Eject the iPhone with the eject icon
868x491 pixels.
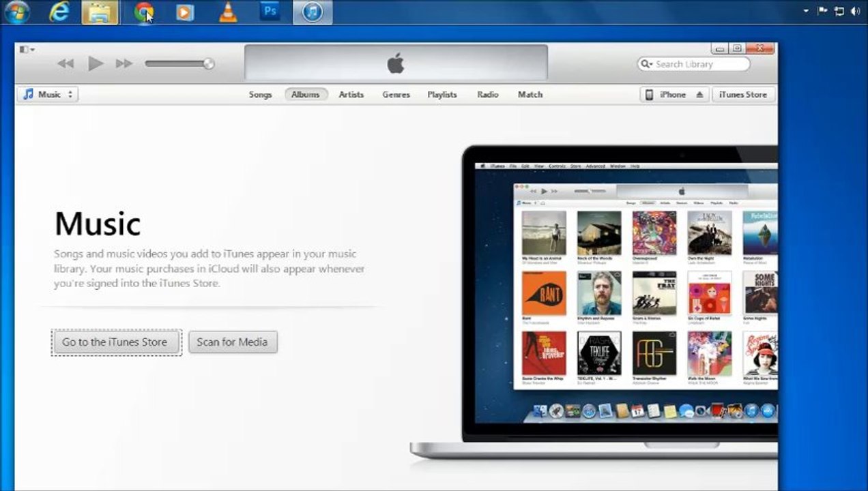[699, 95]
